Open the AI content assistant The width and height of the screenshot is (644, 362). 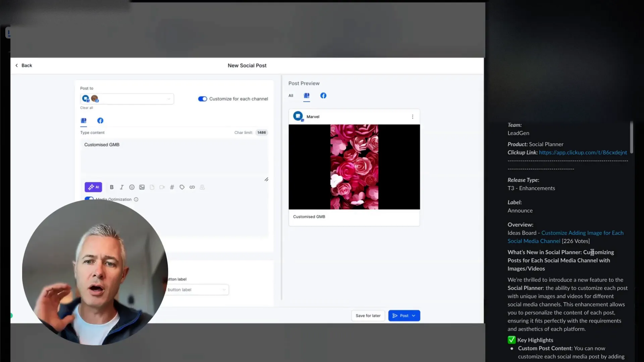[x=93, y=187]
